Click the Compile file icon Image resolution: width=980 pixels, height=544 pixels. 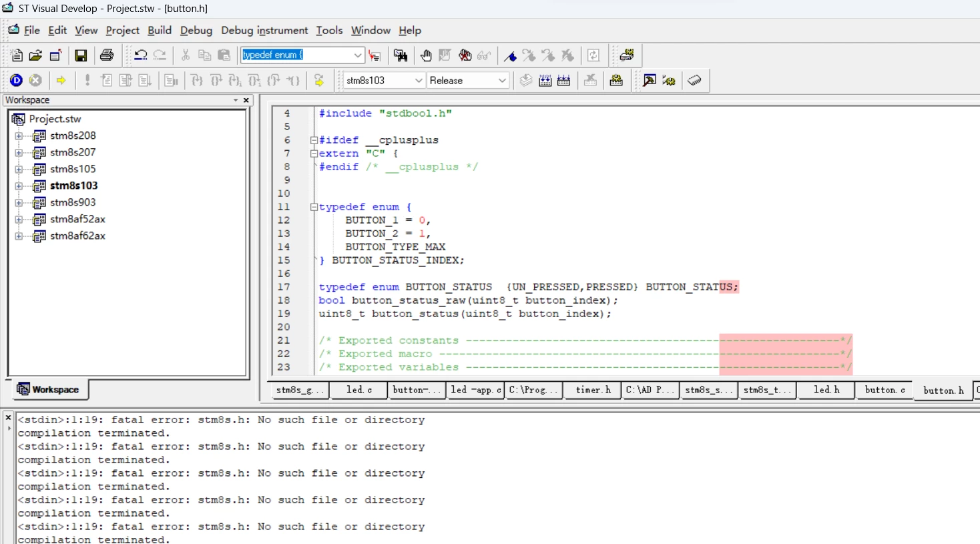[526, 81]
